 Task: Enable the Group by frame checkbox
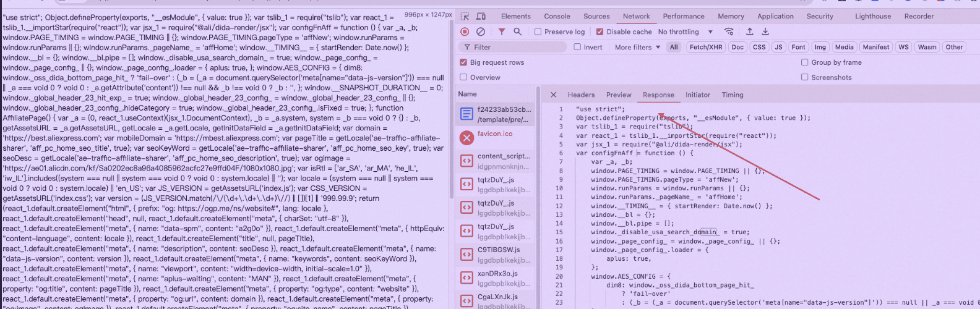point(805,62)
